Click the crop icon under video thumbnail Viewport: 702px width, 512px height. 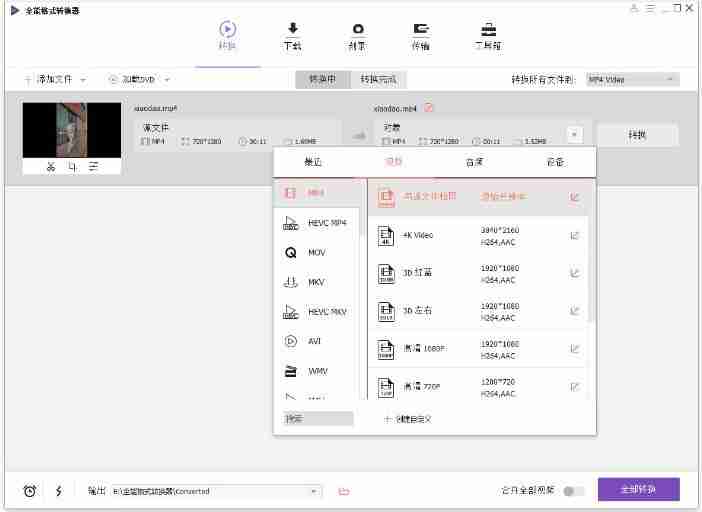(x=72, y=167)
